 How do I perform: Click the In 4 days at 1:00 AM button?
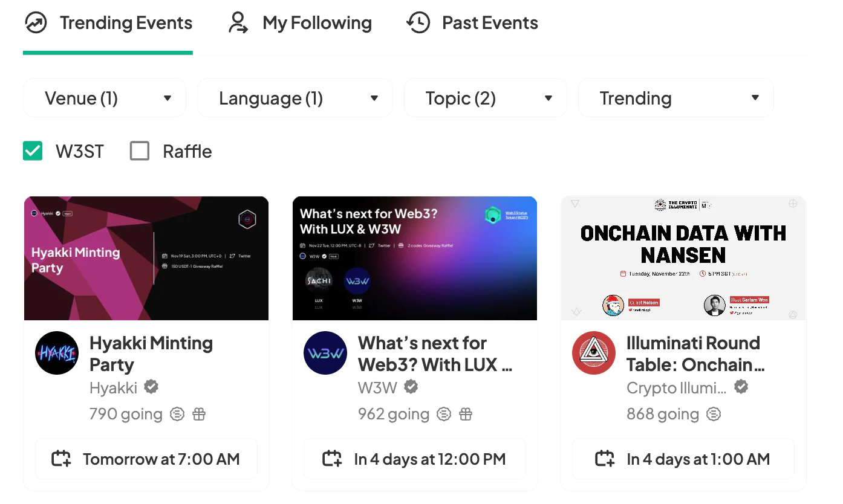(x=683, y=459)
